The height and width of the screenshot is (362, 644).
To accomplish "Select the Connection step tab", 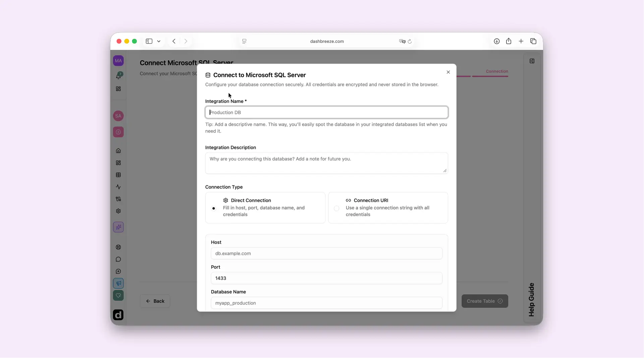I will (497, 71).
